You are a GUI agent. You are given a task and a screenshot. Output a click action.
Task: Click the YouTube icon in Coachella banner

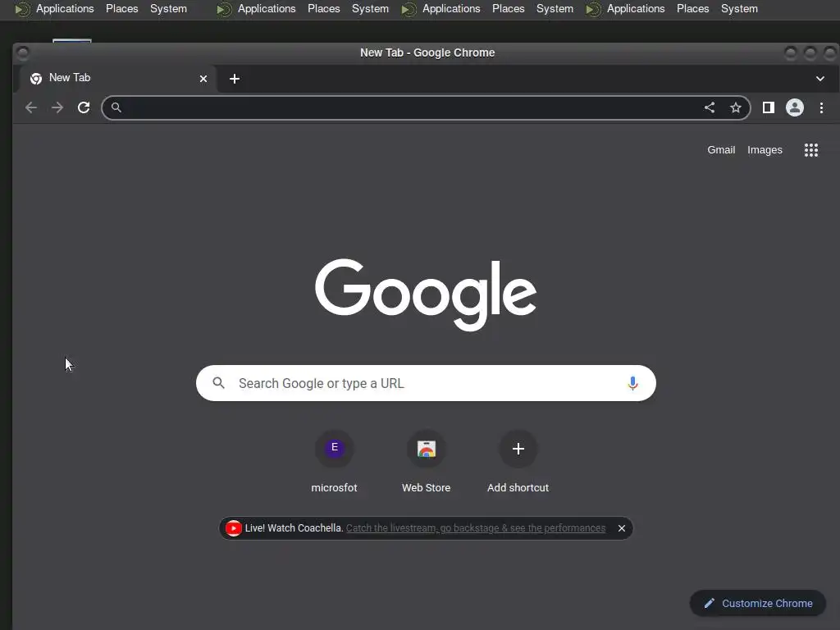[x=233, y=528]
